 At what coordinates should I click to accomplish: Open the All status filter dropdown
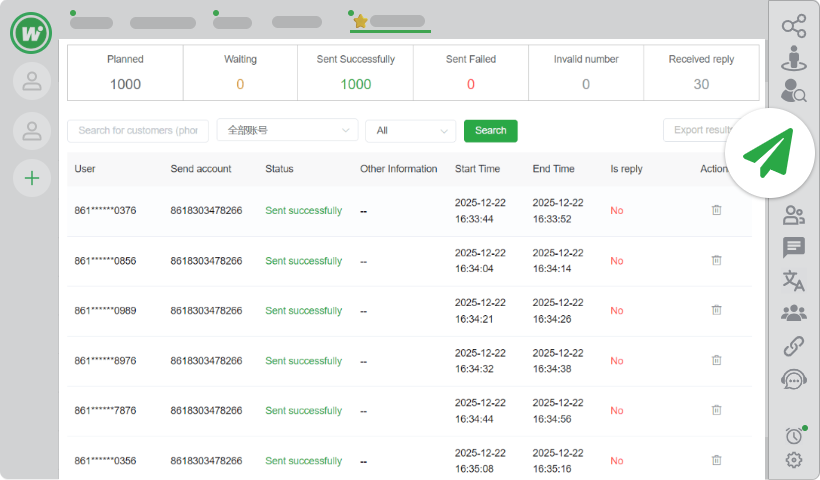coord(410,130)
